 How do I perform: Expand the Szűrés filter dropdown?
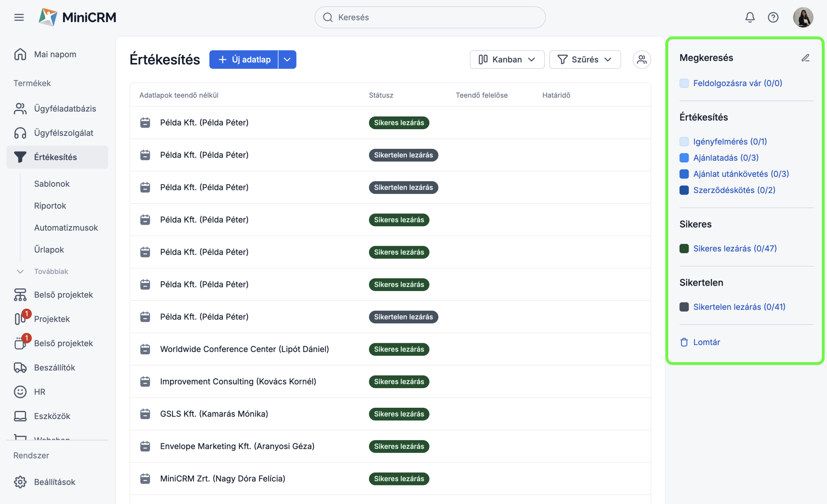(x=585, y=59)
